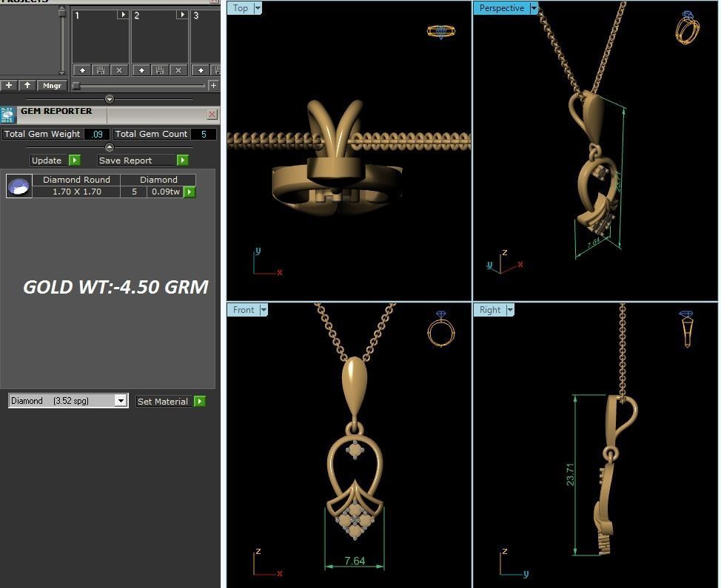The image size is (721, 588).
Task: Select the Top viewport tab
Action: pos(240,8)
